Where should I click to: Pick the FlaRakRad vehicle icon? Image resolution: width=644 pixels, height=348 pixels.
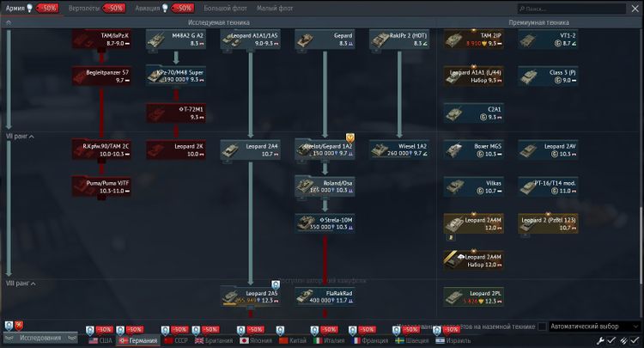[325, 296]
